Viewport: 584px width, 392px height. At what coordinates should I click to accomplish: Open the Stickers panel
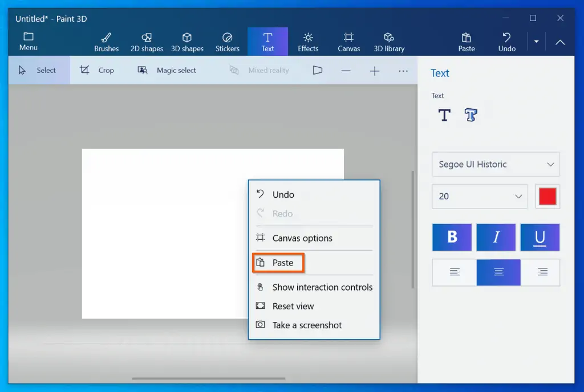(x=227, y=42)
